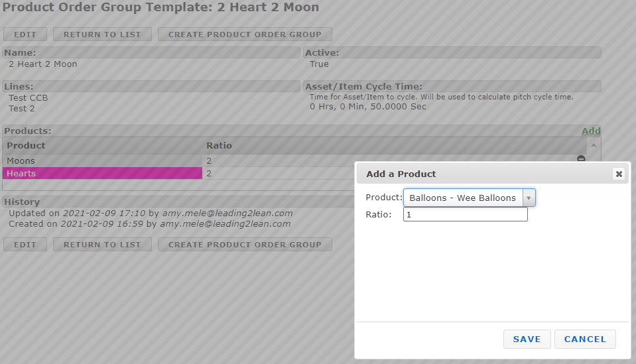Screen dimensions: 636x364
Task: Click the top Return to List button
Action: pyautogui.click(x=102, y=34)
